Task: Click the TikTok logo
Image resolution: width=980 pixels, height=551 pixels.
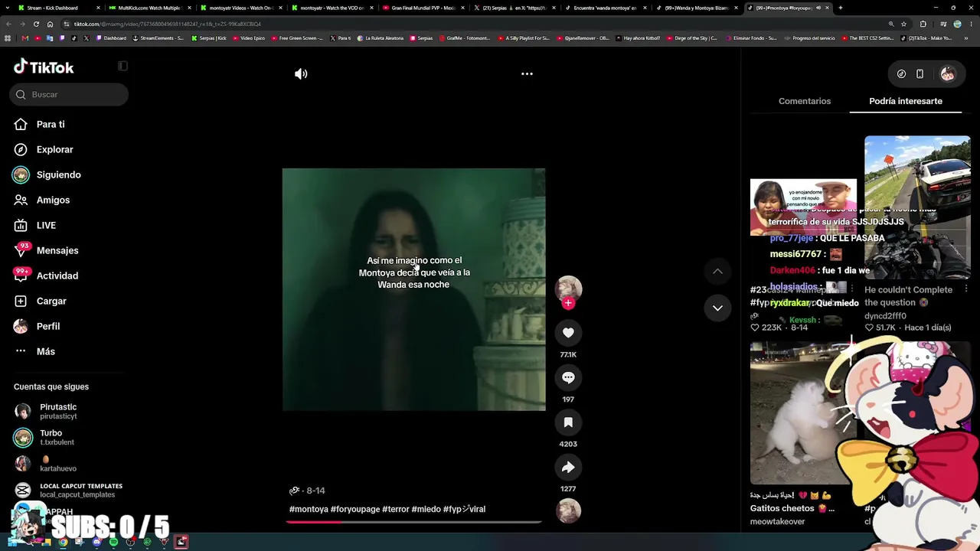Action: pyautogui.click(x=44, y=67)
